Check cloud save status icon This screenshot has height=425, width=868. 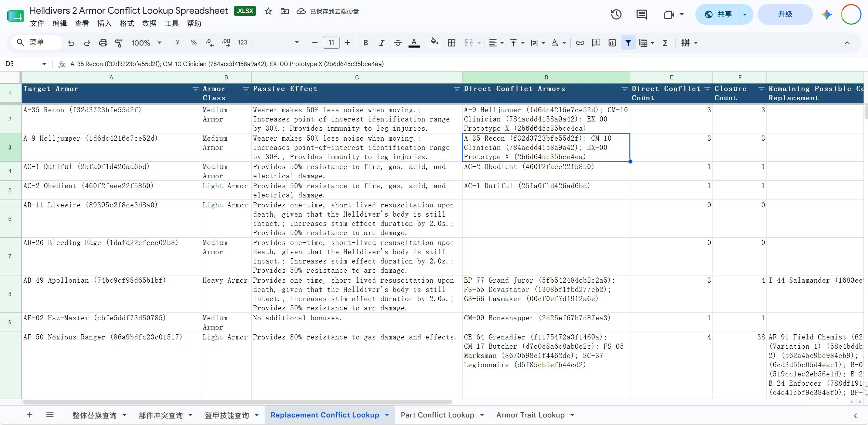click(x=301, y=11)
